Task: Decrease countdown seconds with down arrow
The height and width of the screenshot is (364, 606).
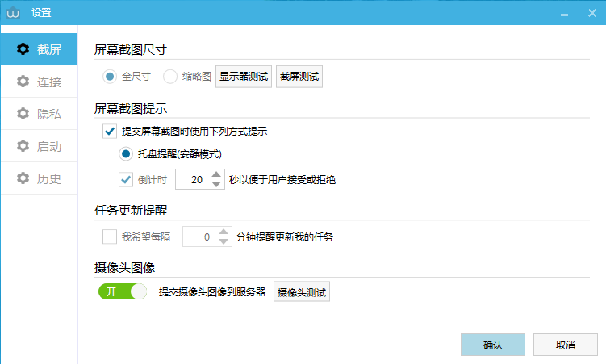Action: point(216,184)
